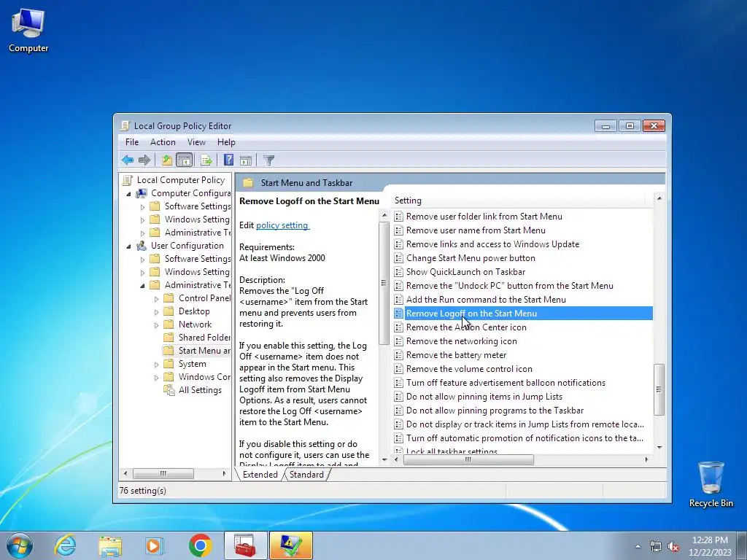Click the tree pane scroll-right arrow
This screenshot has height=560, width=747.
point(224,473)
